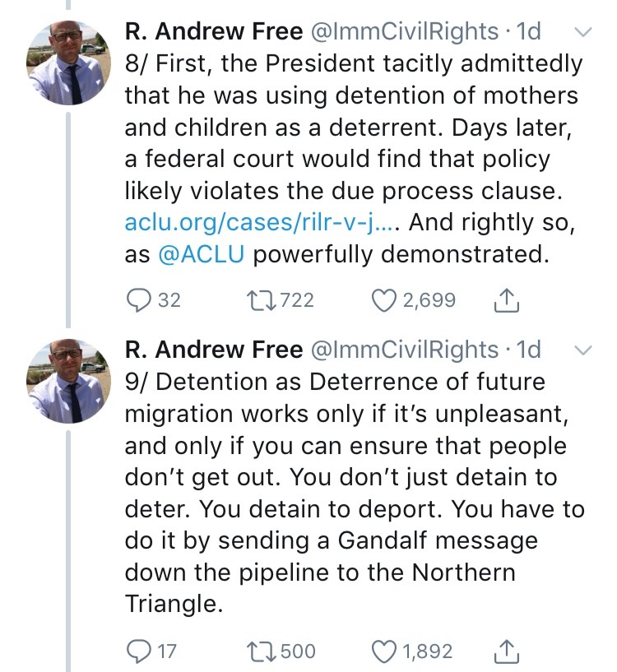617x672 pixels.
Task: Reply to the 8/ tweet
Action: 137,300
